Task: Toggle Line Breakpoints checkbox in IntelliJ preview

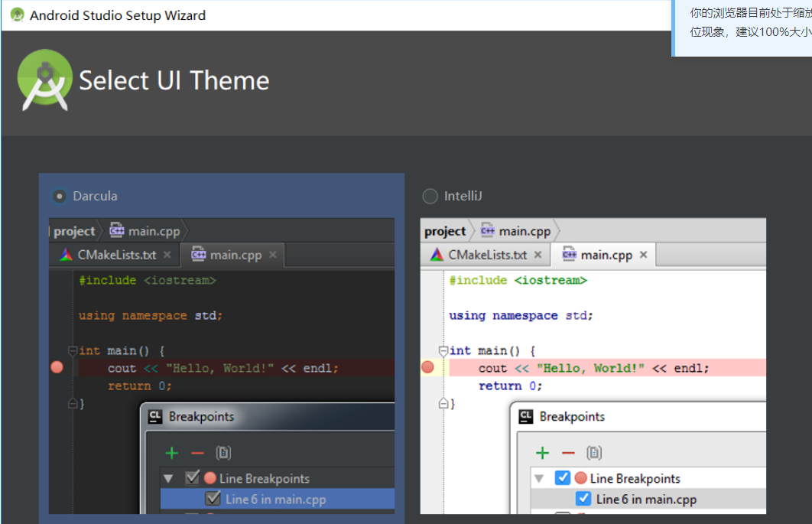Action: point(563,477)
